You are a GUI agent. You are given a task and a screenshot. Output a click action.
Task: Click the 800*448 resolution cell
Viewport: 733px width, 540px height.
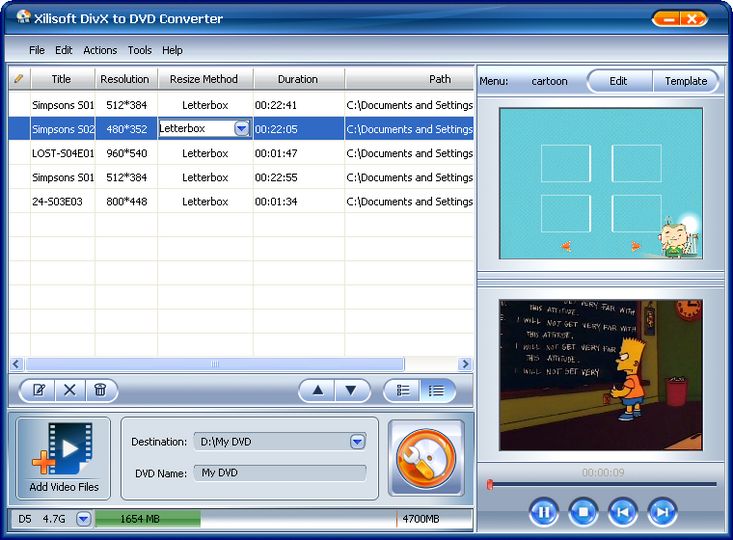[127, 202]
